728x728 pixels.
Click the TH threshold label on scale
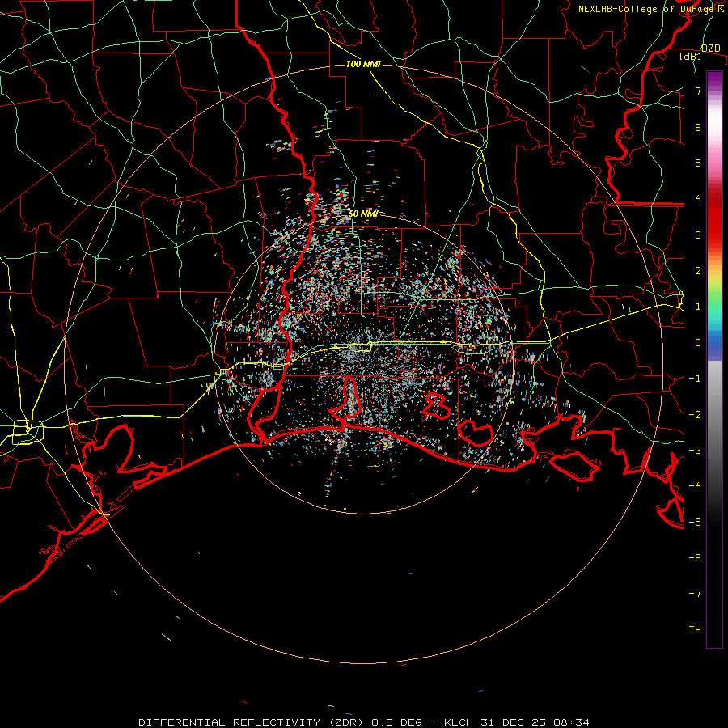coord(695,630)
